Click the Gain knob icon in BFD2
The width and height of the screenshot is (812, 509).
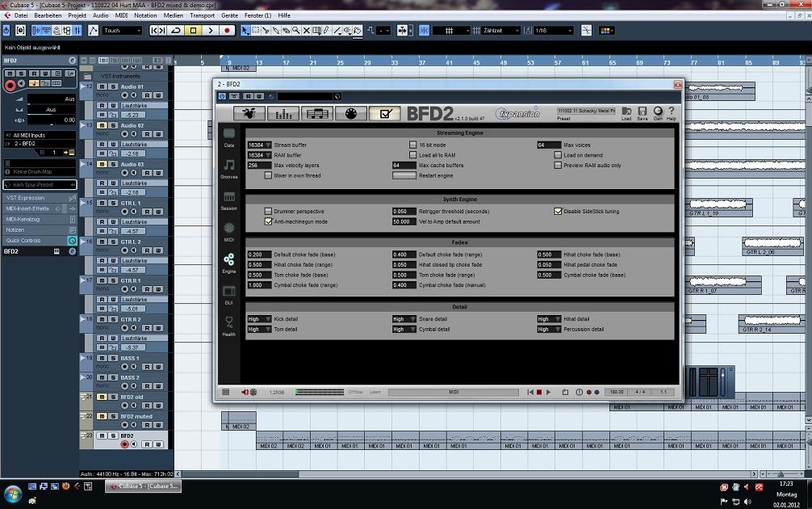click(658, 111)
